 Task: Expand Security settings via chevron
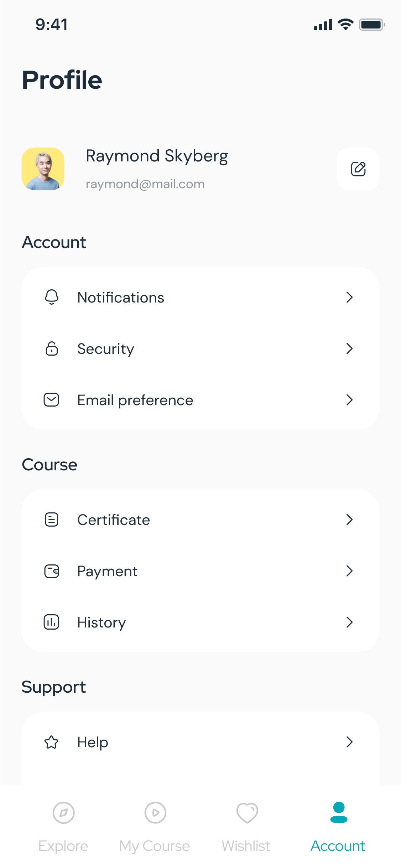pos(349,348)
